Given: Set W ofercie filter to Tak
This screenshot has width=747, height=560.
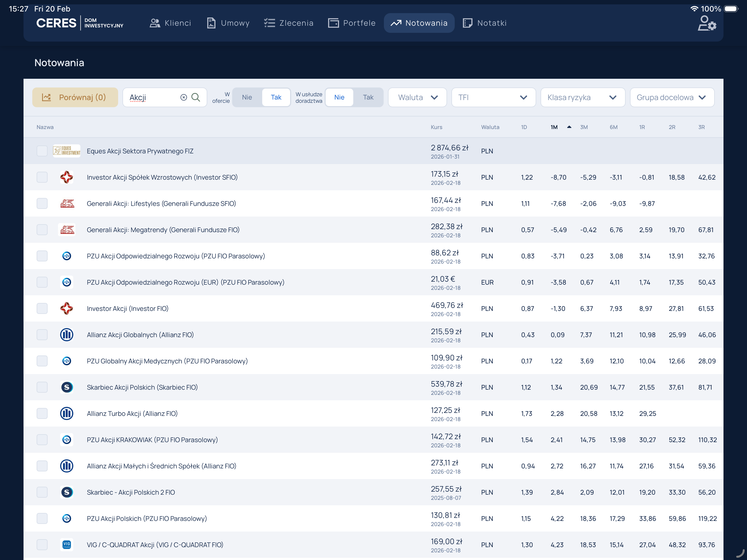Looking at the screenshot, I should pyautogui.click(x=276, y=97).
